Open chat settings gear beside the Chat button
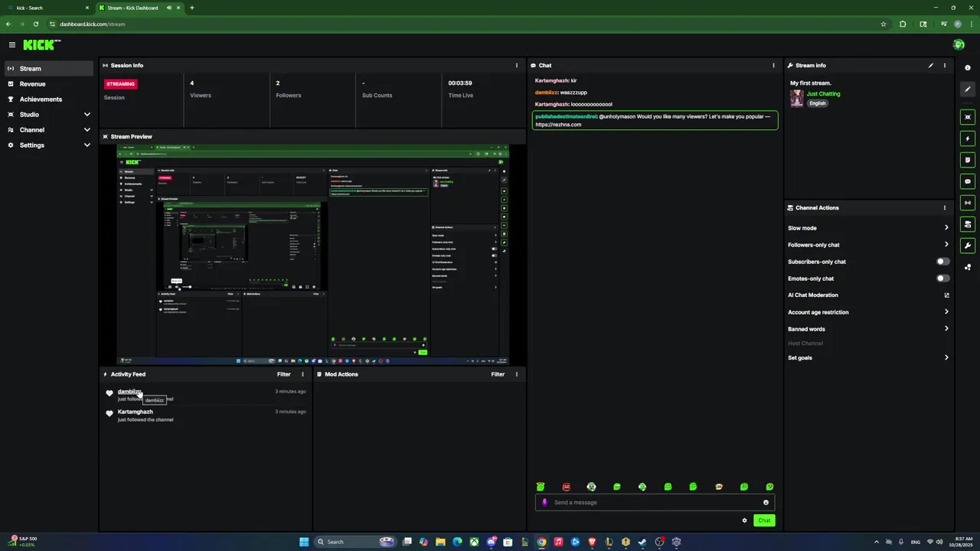Screen dimensions: 980x551 tap(744, 520)
